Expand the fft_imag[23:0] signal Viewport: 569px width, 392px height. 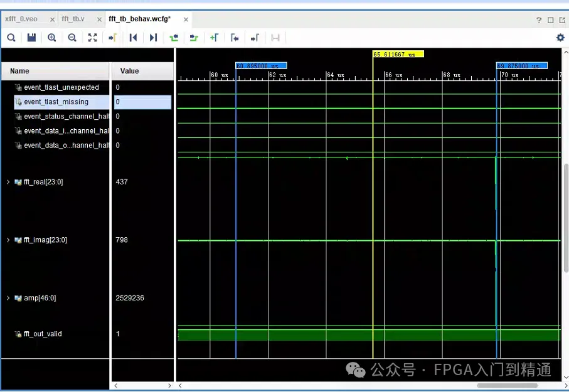point(8,240)
